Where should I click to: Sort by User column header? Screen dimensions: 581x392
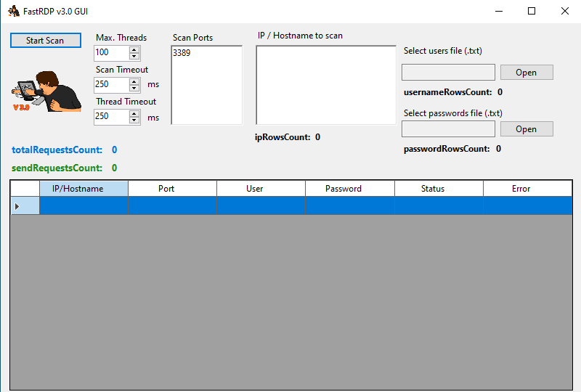261,189
